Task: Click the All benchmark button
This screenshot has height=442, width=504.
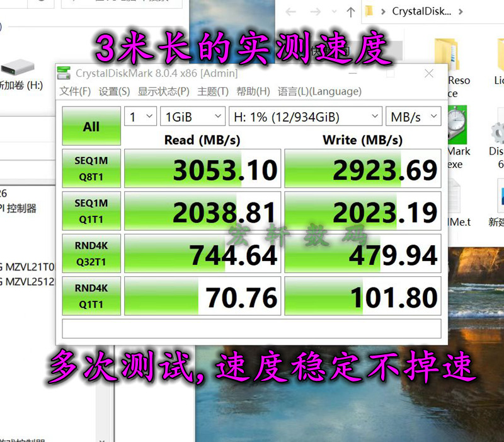Action: 91,126
